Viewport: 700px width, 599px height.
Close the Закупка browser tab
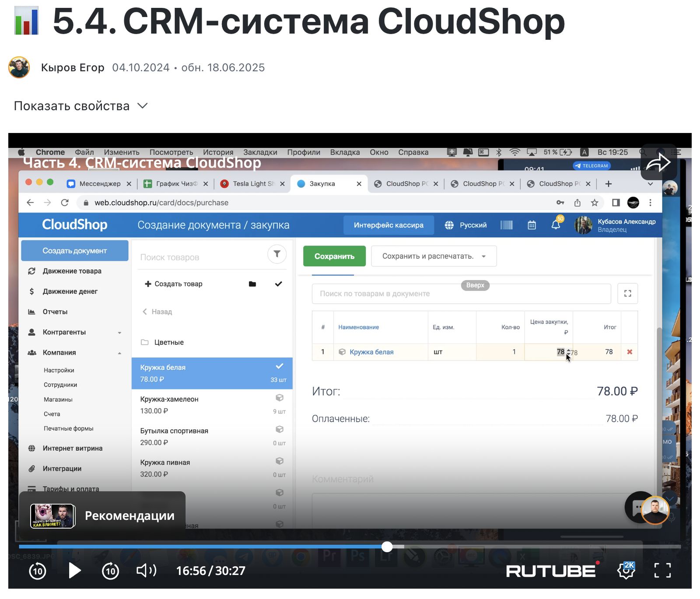coord(359,184)
